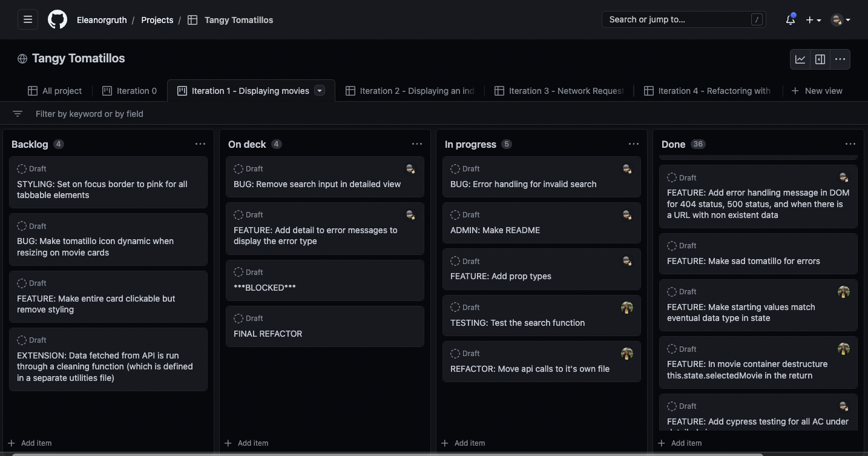Click the Tangy Tomatillos project title heading
This screenshot has height=456, width=868.
[78, 58]
